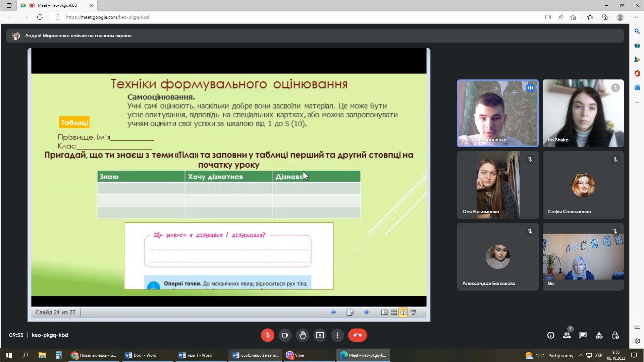
Task: Open Edge Settings and more menu
Action: tap(636, 17)
